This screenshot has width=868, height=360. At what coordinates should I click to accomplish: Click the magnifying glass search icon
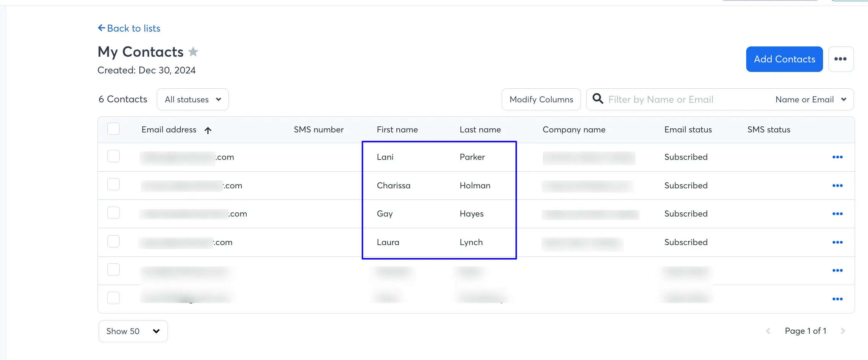(x=598, y=99)
